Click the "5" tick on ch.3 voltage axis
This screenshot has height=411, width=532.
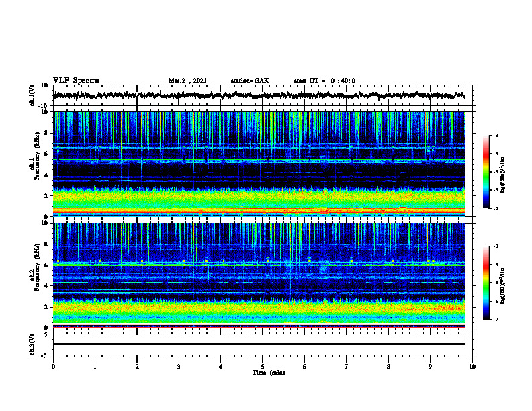point(47,334)
